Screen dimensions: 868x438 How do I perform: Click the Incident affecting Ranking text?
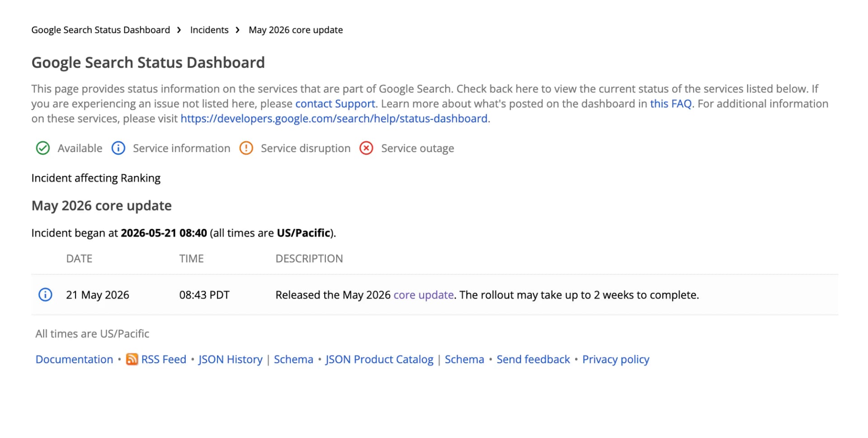96,178
